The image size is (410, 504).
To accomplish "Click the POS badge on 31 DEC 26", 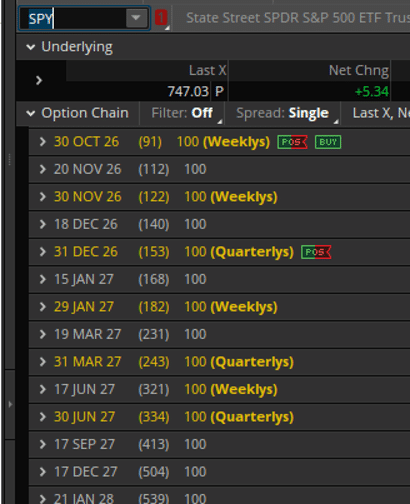I will [316, 252].
